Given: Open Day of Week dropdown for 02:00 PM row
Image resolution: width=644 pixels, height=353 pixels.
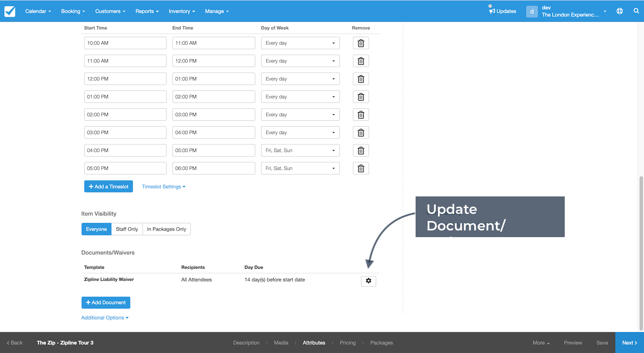Looking at the screenshot, I should coord(301,115).
